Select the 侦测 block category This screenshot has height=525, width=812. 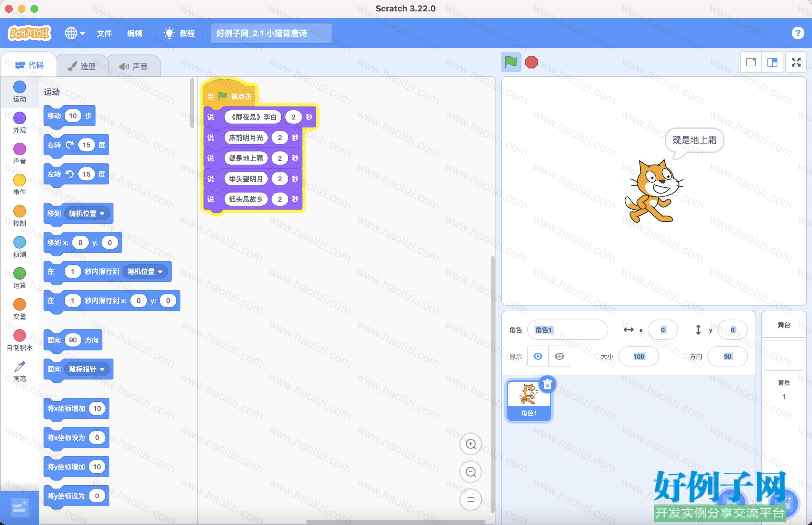(19, 246)
